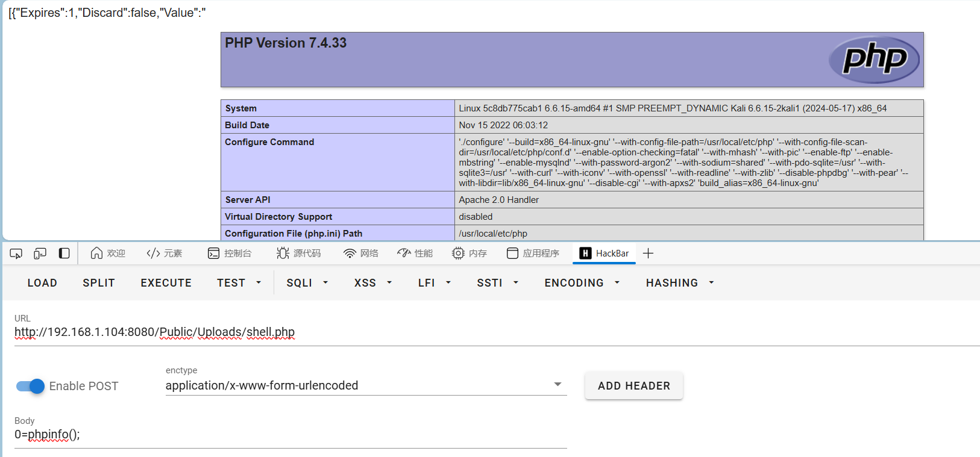Open the 网络 network tab

pyautogui.click(x=361, y=253)
